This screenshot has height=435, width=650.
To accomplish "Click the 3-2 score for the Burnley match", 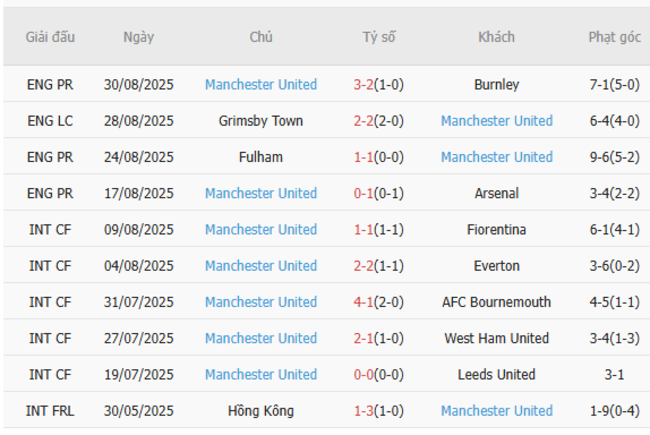I will [363, 85].
